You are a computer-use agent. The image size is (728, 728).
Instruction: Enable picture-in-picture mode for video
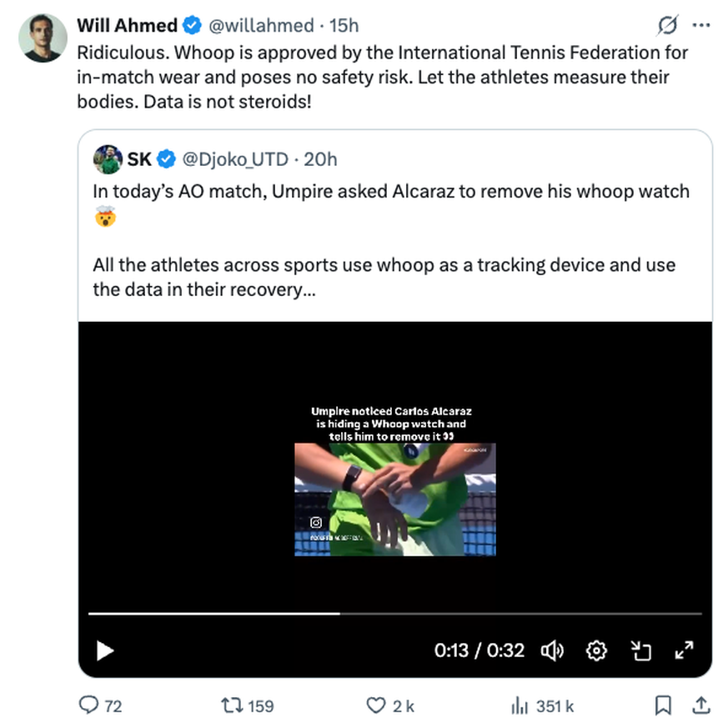coord(640,650)
